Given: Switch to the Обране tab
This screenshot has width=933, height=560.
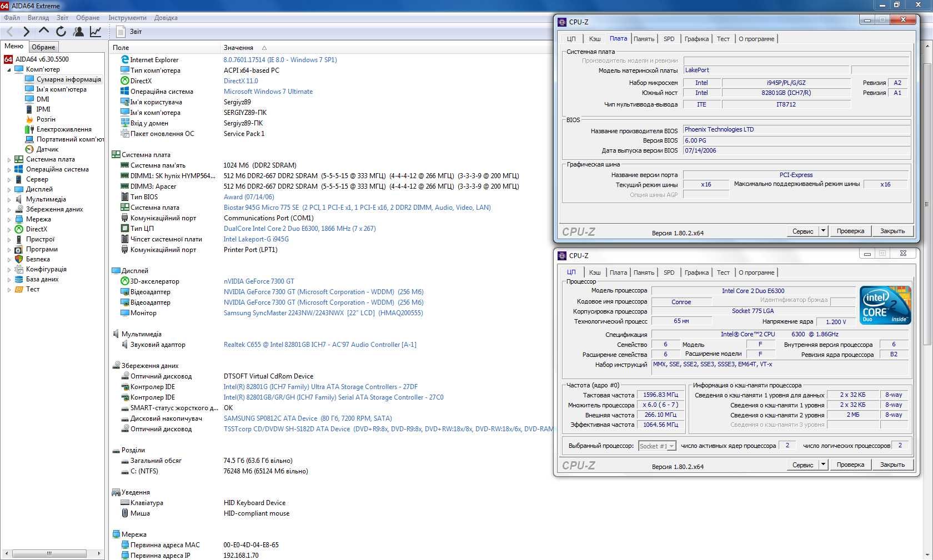Looking at the screenshot, I should click(43, 47).
